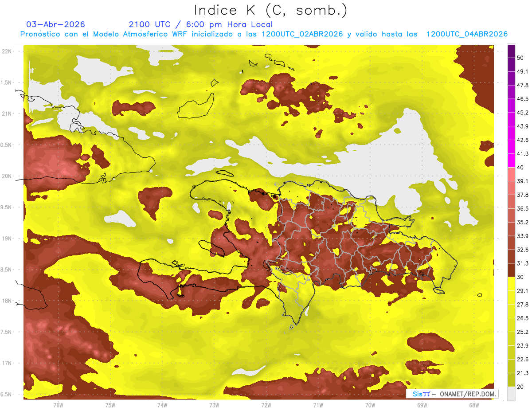Click the 1200UTC_04ABR2026 valid-time text
Viewport: 532px width, 411px height.
(466, 34)
